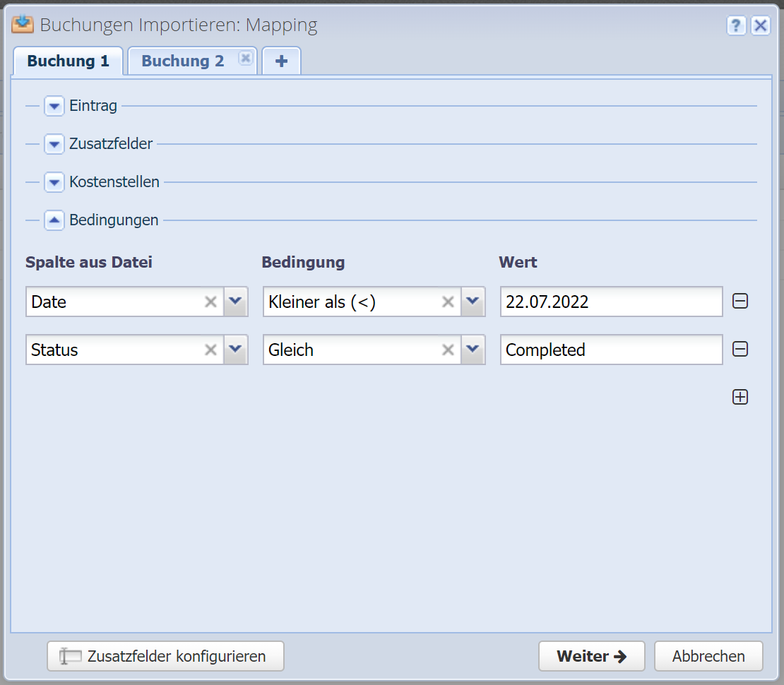Close the Buchung 2 tab
The width and height of the screenshot is (784, 685).
(245, 58)
